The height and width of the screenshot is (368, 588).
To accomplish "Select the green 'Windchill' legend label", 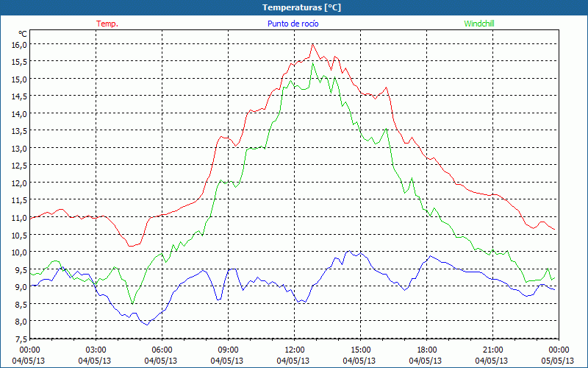I will click(479, 24).
